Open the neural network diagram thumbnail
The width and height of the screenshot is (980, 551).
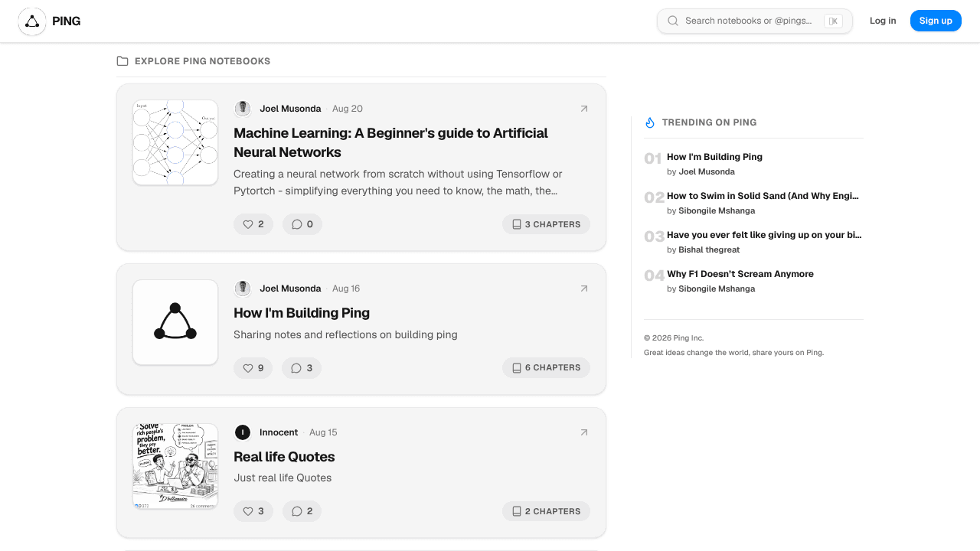pyautogui.click(x=175, y=142)
